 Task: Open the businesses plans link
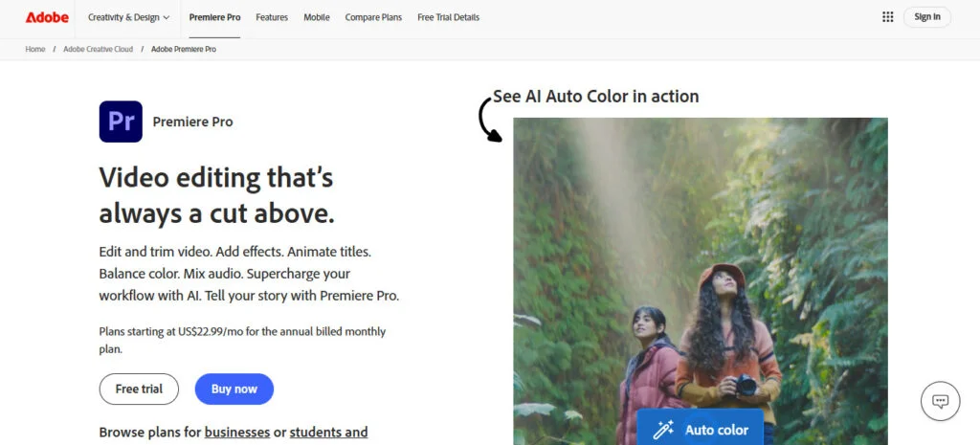coord(236,432)
